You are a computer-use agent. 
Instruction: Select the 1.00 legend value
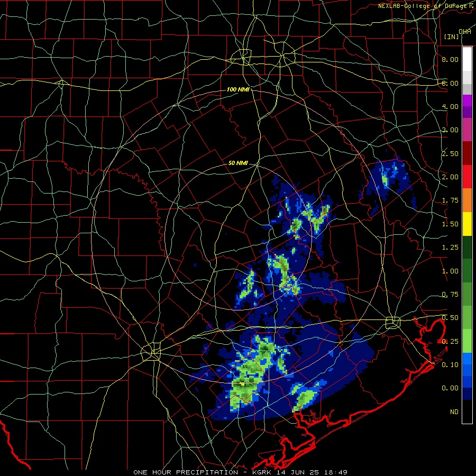click(450, 271)
